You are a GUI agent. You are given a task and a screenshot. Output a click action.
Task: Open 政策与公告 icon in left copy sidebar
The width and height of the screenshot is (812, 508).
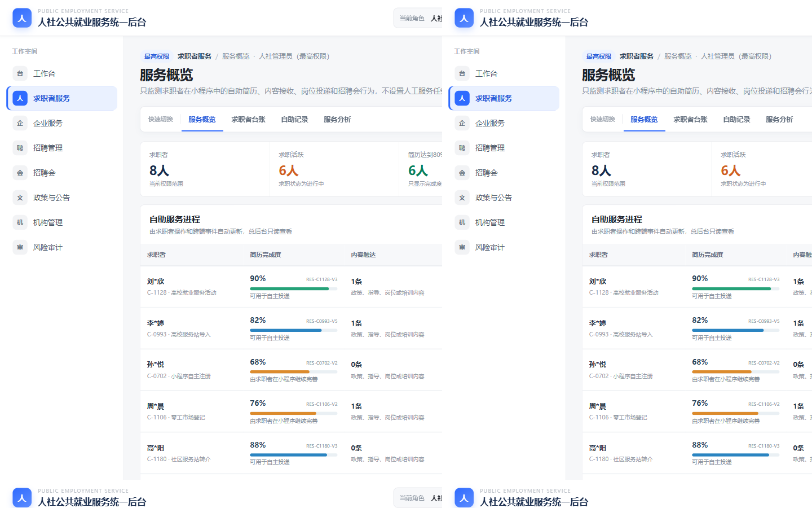[x=20, y=198]
